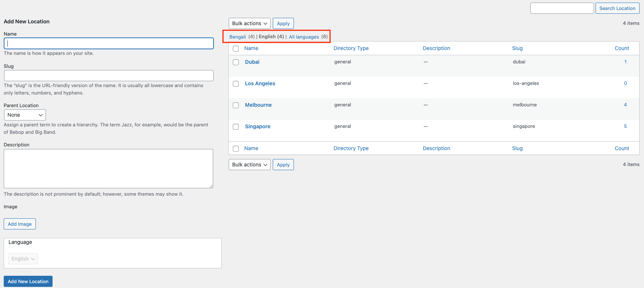
Task: Click into the Description text area
Action: tap(108, 169)
